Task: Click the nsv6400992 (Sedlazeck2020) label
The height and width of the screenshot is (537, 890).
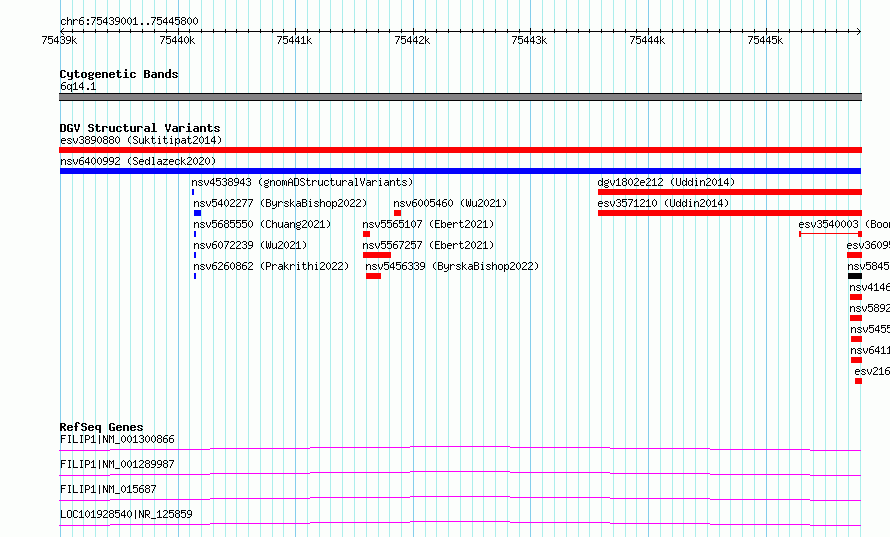Action: 138,161
